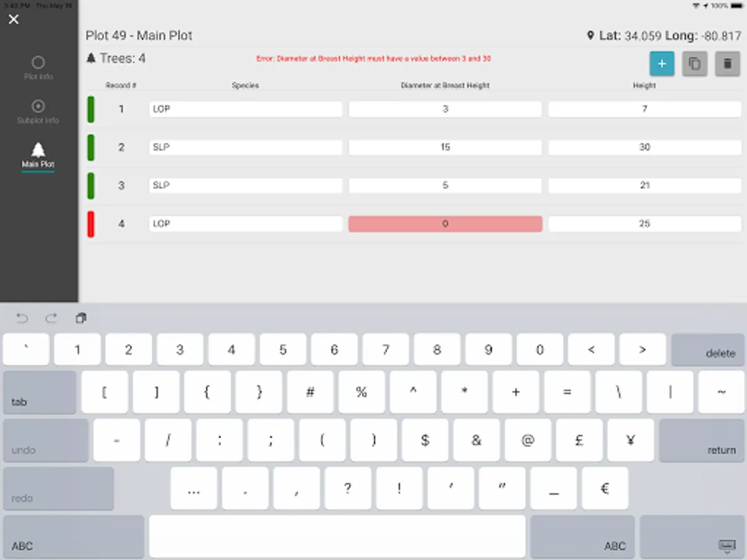Edit height field showing 7 in record 1
747x560 pixels.
645,109
